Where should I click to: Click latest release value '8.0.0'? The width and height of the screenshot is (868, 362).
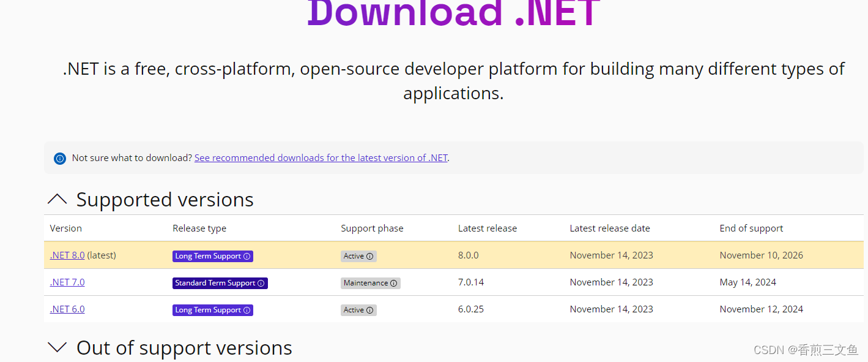(469, 255)
